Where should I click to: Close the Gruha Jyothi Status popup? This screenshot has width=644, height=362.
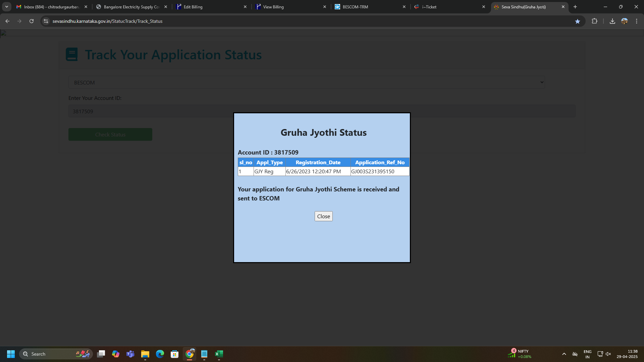(x=323, y=216)
